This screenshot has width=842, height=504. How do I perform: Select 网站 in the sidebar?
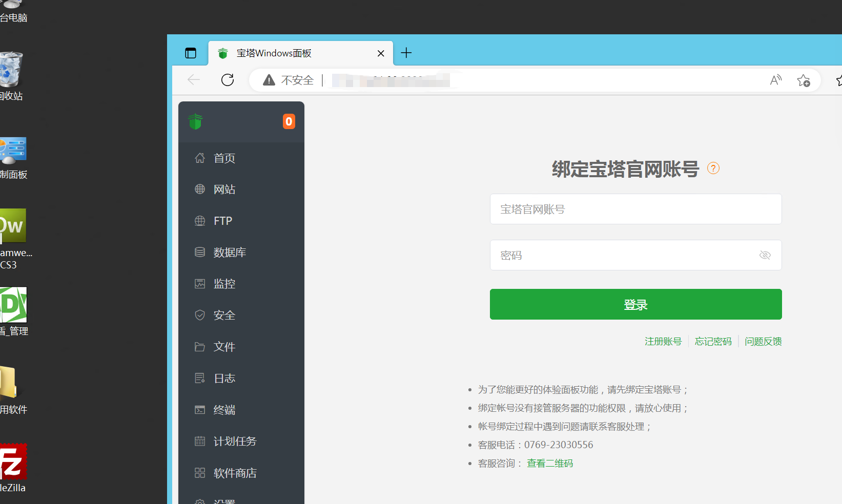(224, 189)
